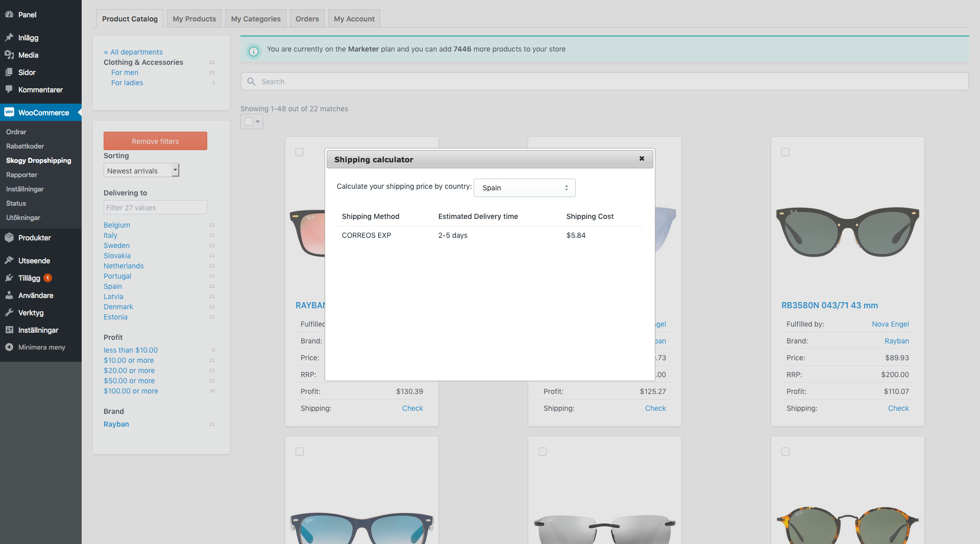Click the product Search field
Screen dimensions: 980x544
[x=604, y=82]
